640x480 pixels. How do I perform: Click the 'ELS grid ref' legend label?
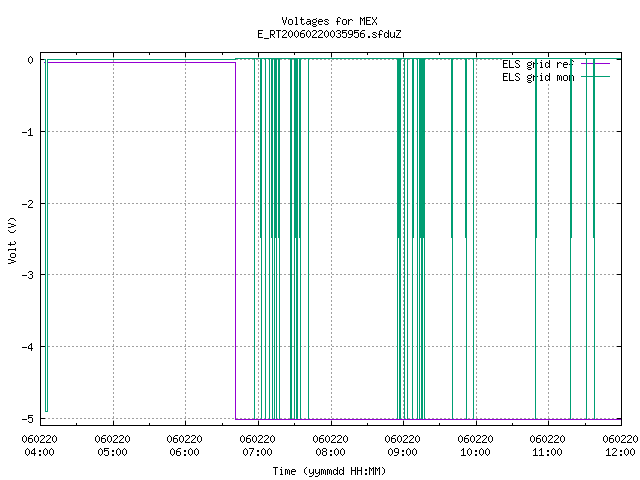538,64
